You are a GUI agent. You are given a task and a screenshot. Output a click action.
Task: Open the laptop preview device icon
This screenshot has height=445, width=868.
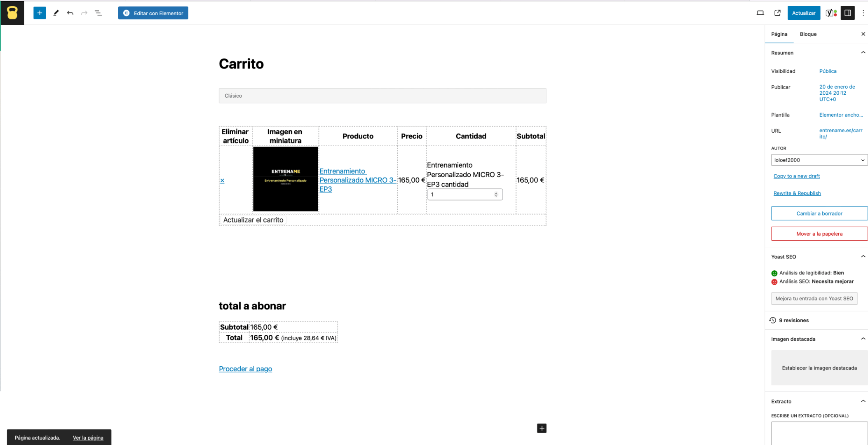tap(760, 13)
